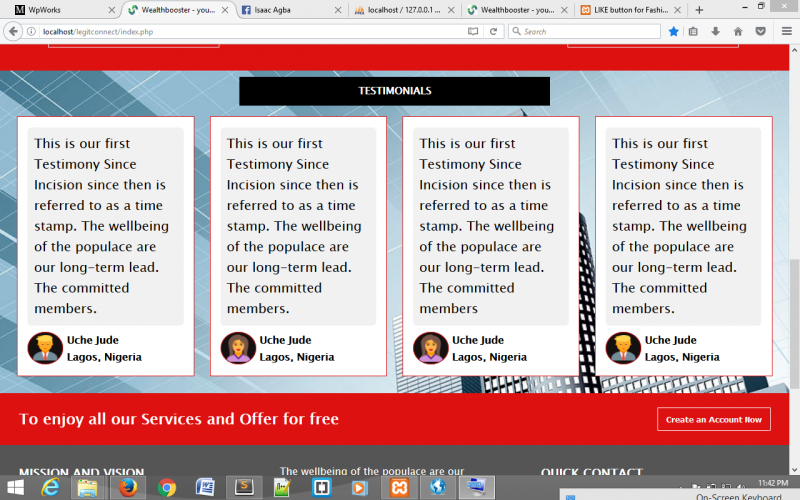The height and width of the screenshot is (500, 800).
Task: Save page to Pocket
Action: [760, 32]
